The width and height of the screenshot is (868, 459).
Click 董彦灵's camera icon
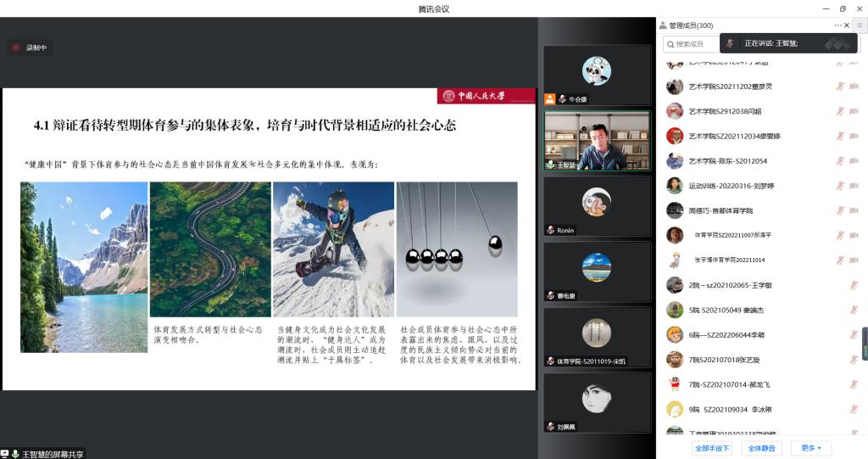click(x=854, y=87)
